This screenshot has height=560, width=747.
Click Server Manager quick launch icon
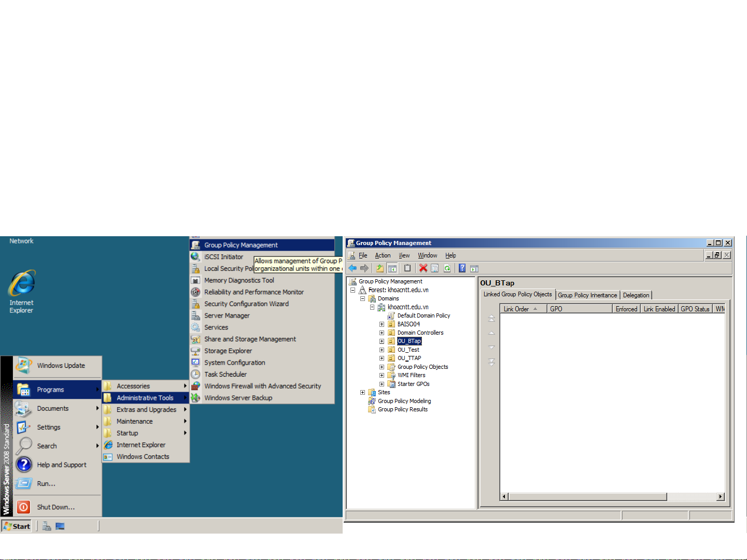pyautogui.click(x=47, y=526)
